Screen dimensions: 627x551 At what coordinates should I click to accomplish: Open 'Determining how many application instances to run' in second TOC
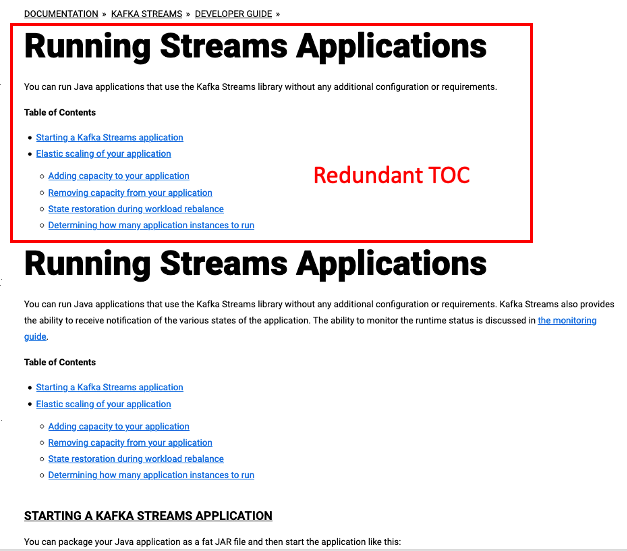click(x=151, y=475)
